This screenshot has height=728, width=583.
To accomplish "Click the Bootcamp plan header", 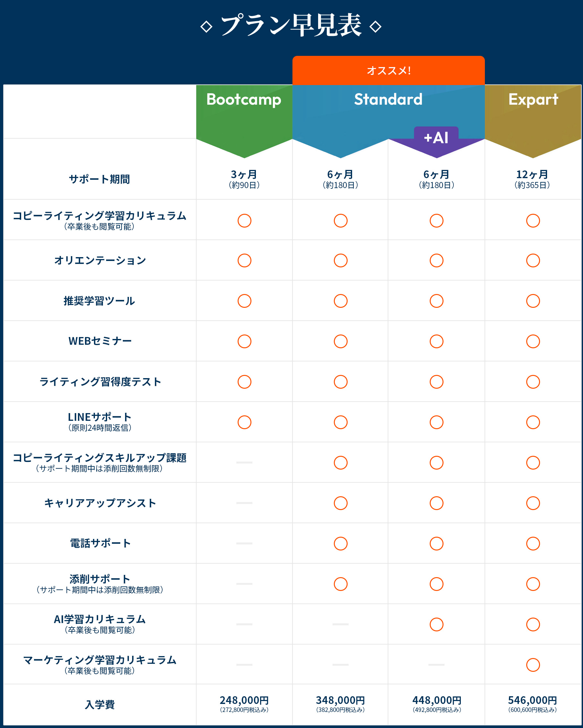I will pos(244,100).
